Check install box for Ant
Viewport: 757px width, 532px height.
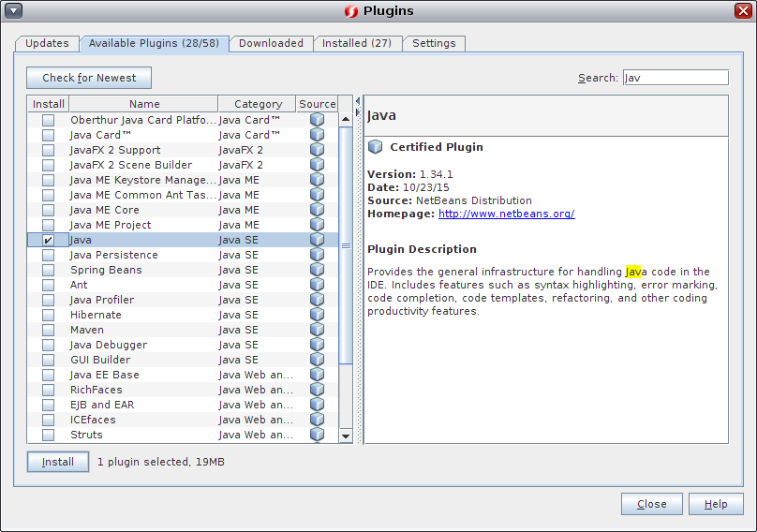click(48, 285)
